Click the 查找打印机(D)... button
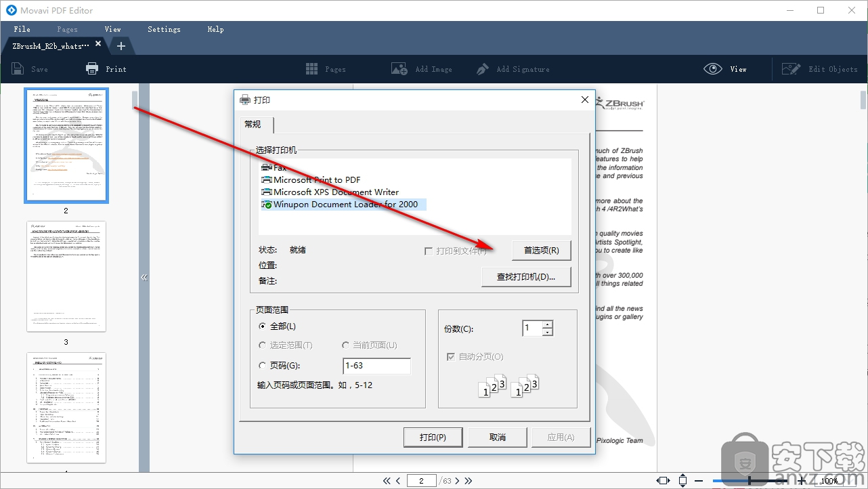 (x=526, y=277)
